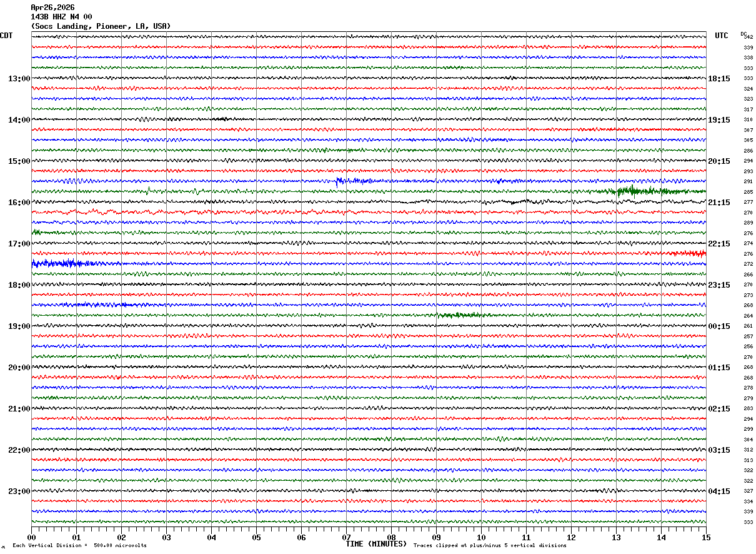Click the 15 minute tick on x-axis

pos(705,538)
